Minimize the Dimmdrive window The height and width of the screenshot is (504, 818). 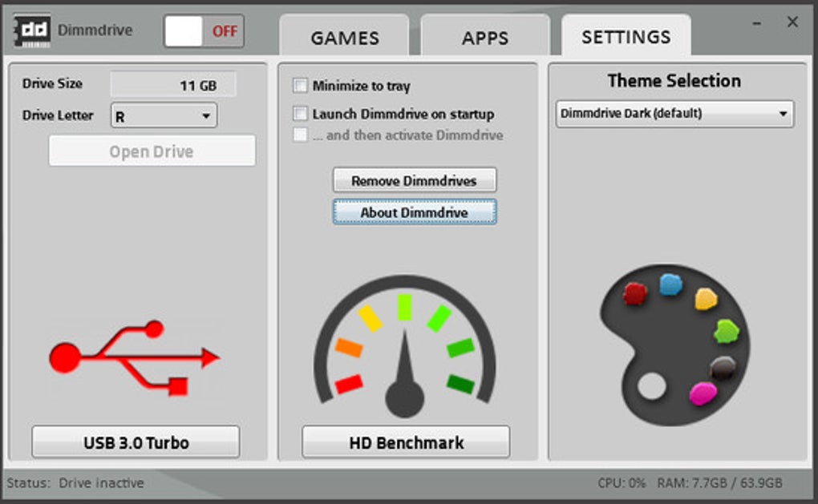[x=756, y=23]
